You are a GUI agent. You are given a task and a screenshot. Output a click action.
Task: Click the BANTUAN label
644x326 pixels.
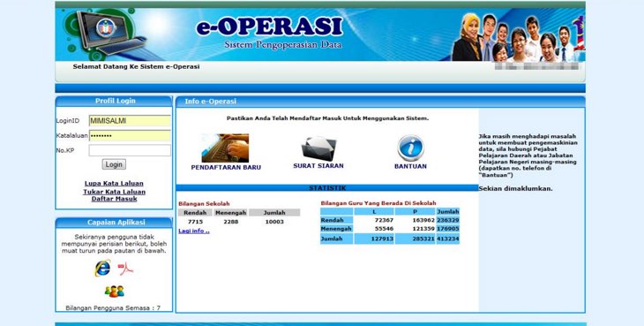point(410,166)
